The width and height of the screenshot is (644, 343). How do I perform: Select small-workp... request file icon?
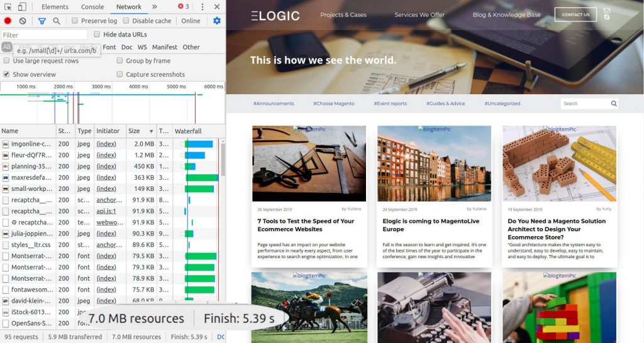pos(5,188)
